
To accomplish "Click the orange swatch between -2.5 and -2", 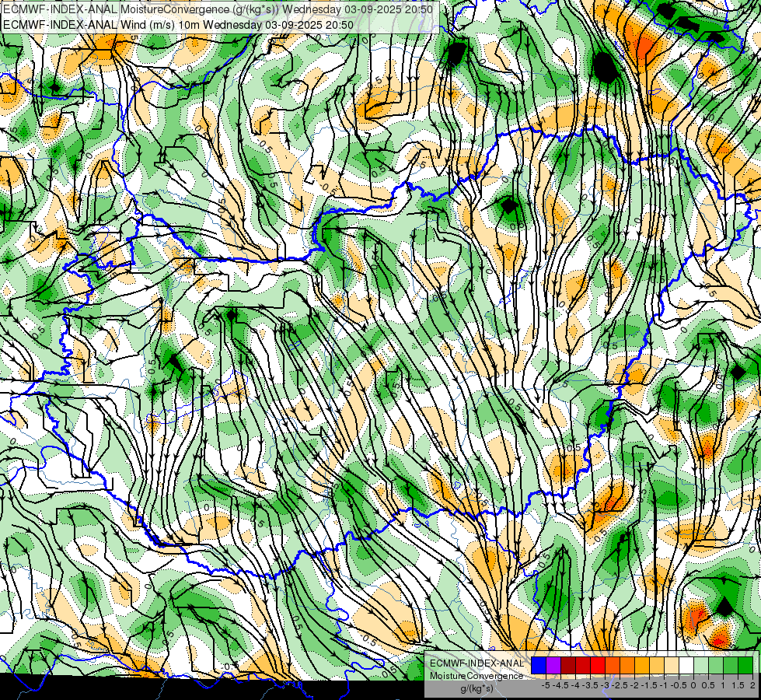I will 627,665.
